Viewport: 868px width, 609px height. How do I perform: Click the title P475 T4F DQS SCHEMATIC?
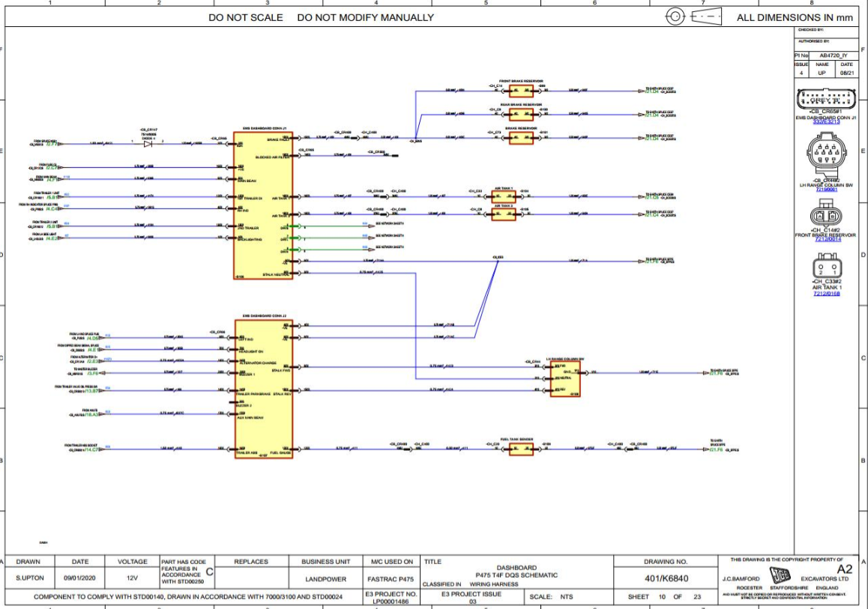click(x=516, y=575)
